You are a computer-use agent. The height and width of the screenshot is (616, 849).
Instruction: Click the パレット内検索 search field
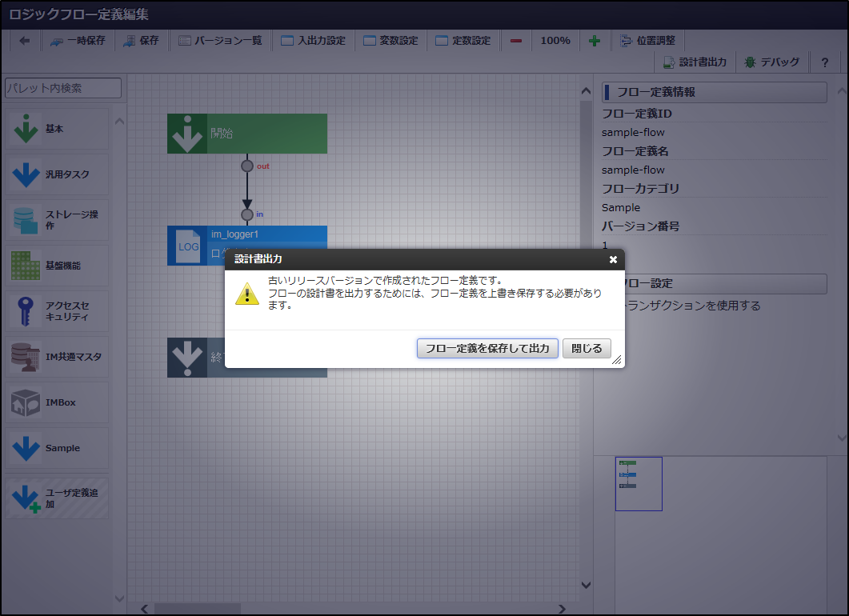[62, 88]
